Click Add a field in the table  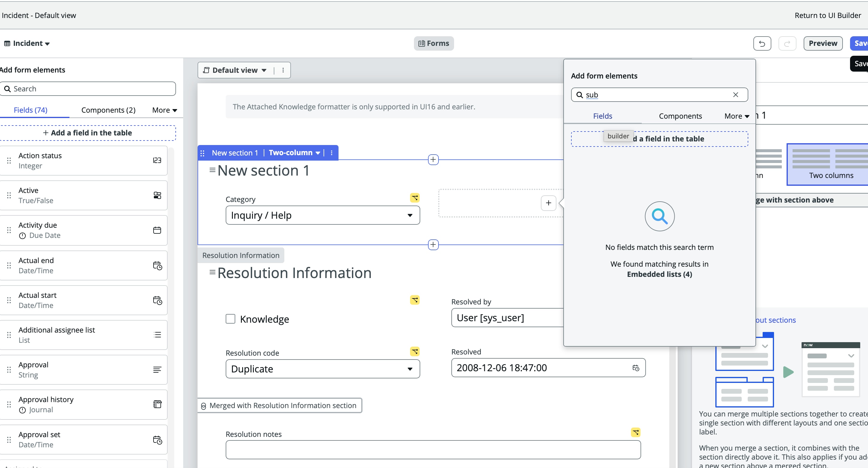pos(88,133)
